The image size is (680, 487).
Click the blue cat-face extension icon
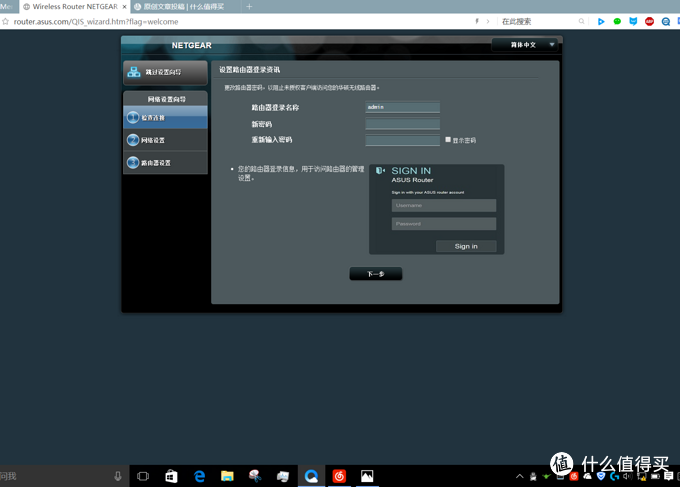tap(633, 21)
